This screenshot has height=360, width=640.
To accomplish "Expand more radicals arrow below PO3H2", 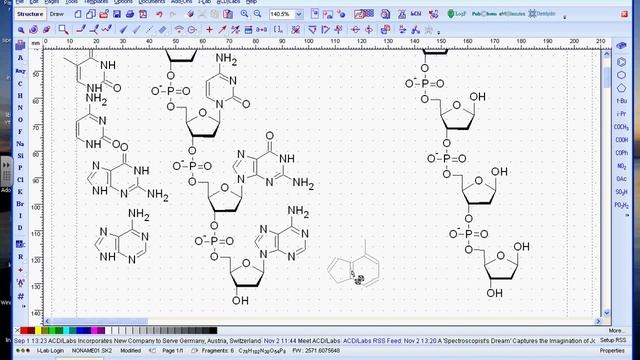I will click(x=627, y=215).
